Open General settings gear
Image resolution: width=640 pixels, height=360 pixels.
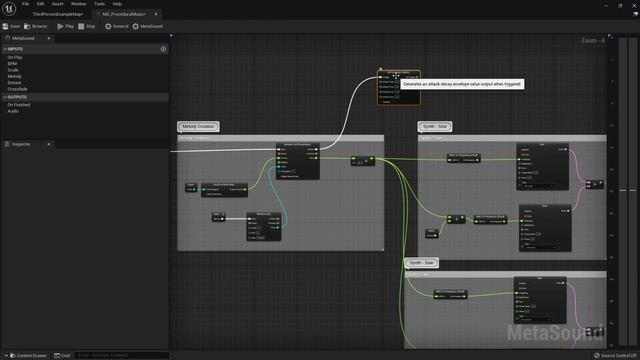tap(116, 26)
